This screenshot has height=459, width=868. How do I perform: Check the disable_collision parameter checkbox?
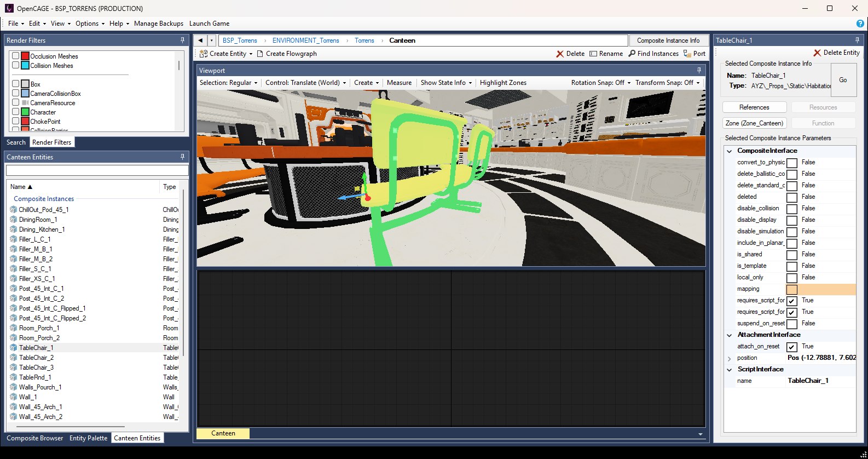pos(791,209)
